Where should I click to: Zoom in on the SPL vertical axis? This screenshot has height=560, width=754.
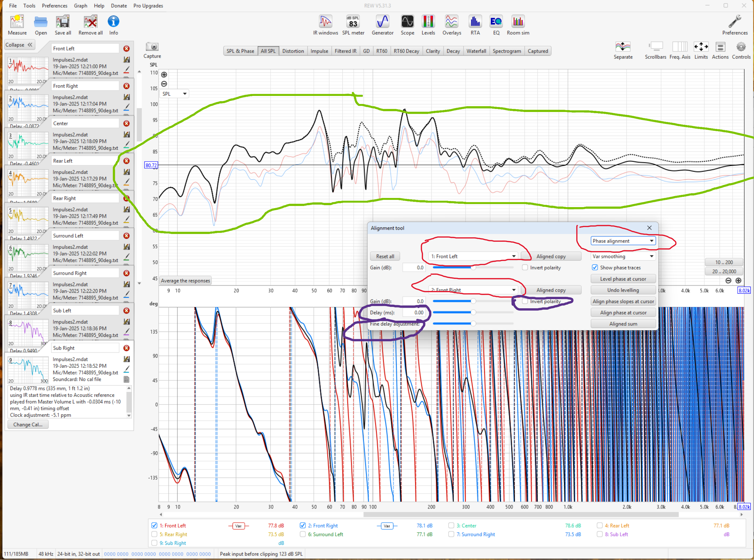click(164, 75)
